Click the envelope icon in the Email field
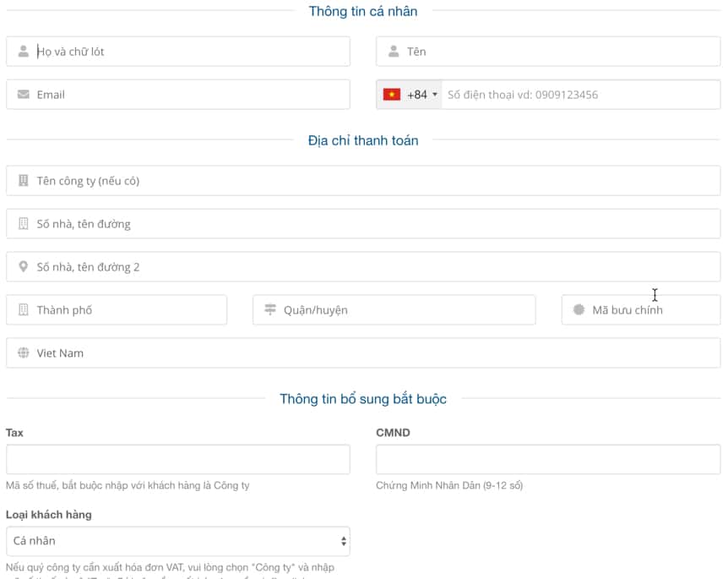728x579 pixels. pos(23,95)
